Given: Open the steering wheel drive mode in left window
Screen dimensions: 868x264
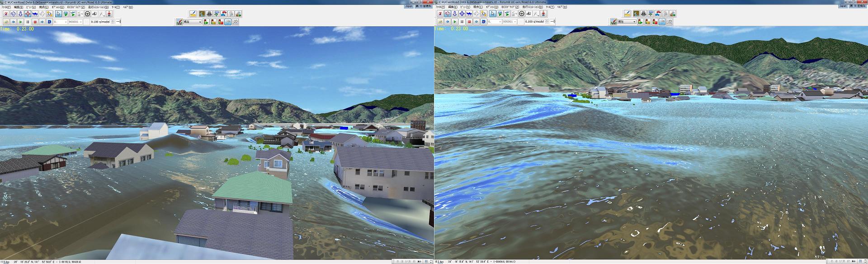Looking at the screenshot, I should coord(87,14).
